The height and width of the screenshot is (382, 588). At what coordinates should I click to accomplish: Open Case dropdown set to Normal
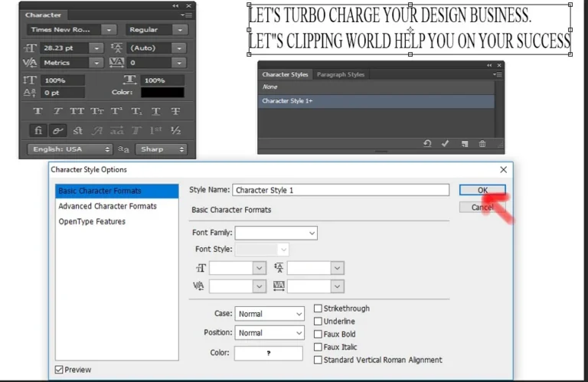coord(269,314)
